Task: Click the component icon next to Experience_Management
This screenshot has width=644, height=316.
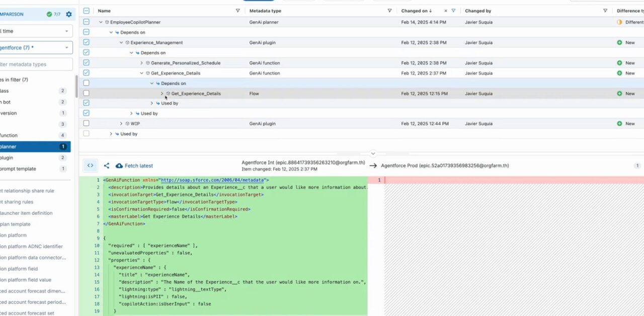Action: click(127, 43)
